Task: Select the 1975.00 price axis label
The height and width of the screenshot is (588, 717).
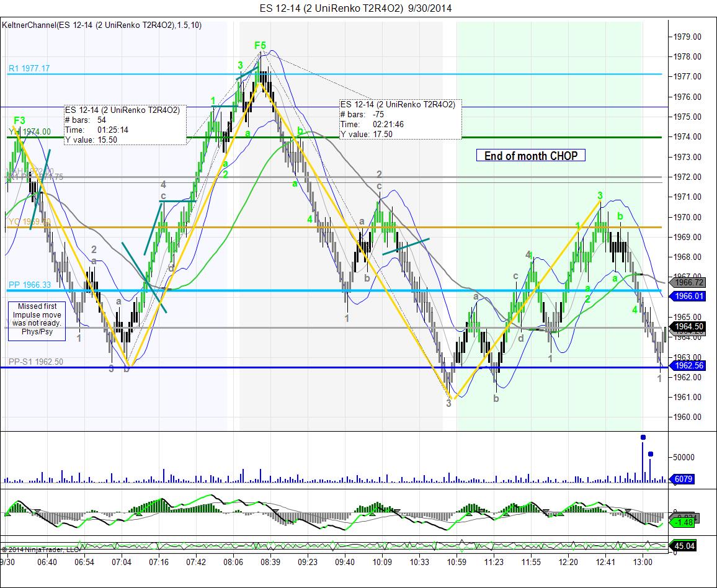Action: point(687,117)
